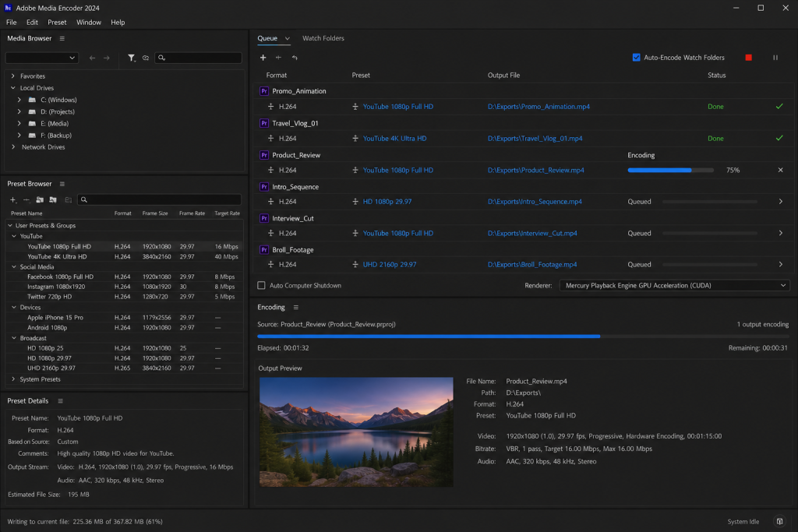Click the UHD 2160p 29.97 preset link in Queue
This screenshot has height=532, width=798.
point(390,265)
